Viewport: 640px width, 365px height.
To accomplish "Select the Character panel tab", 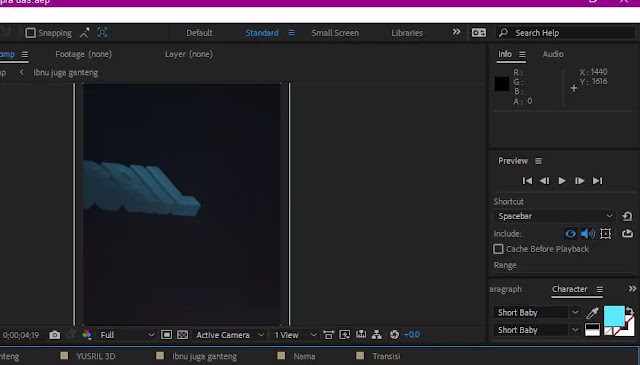I will pos(570,289).
